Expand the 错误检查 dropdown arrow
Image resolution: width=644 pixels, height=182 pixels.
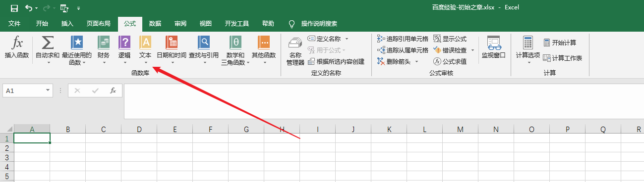[472, 50]
